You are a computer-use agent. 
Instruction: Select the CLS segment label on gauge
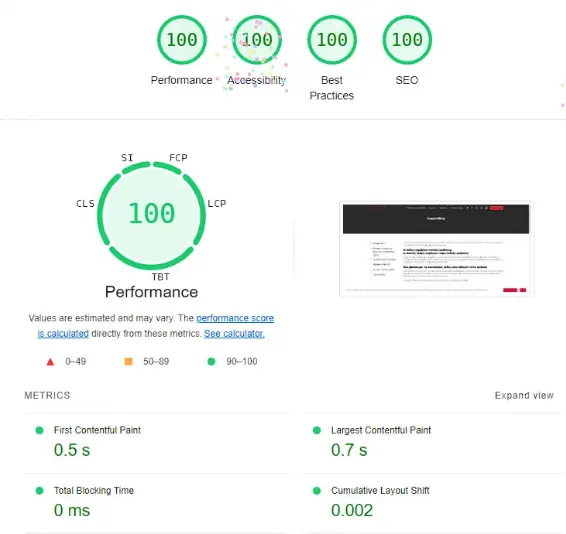85,204
